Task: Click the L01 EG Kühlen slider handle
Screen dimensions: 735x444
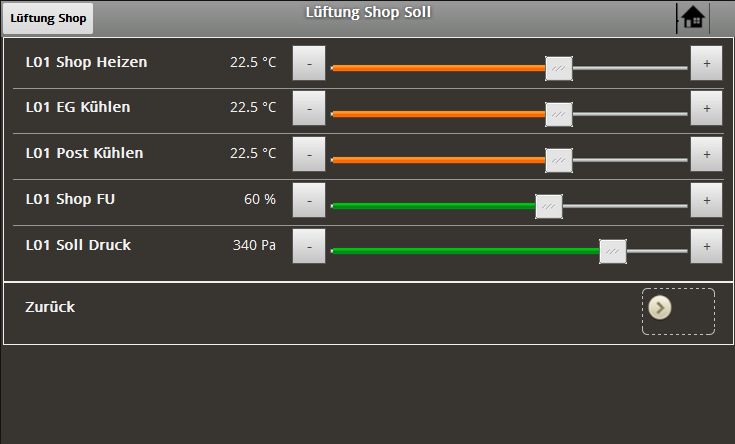Action: [559, 114]
